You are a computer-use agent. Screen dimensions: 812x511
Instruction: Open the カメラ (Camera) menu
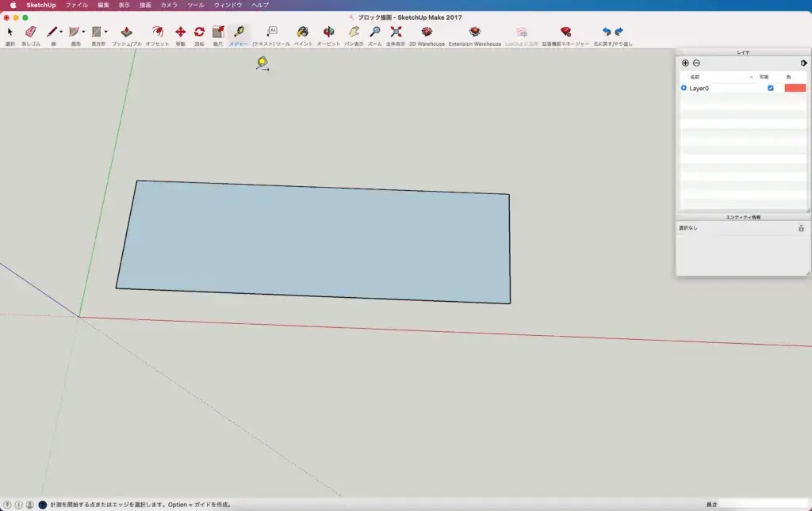pos(169,5)
